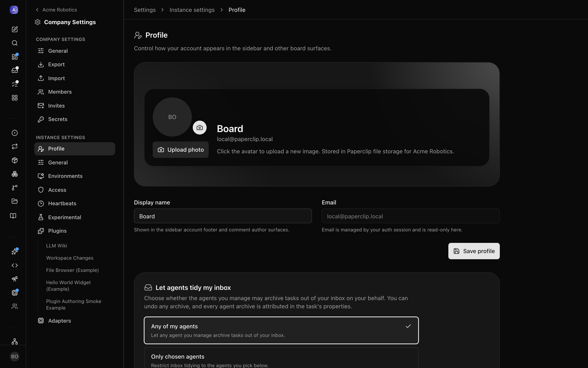588x368 pixels.
Task: Open the Experimental settings page
Action: point(75,217)
